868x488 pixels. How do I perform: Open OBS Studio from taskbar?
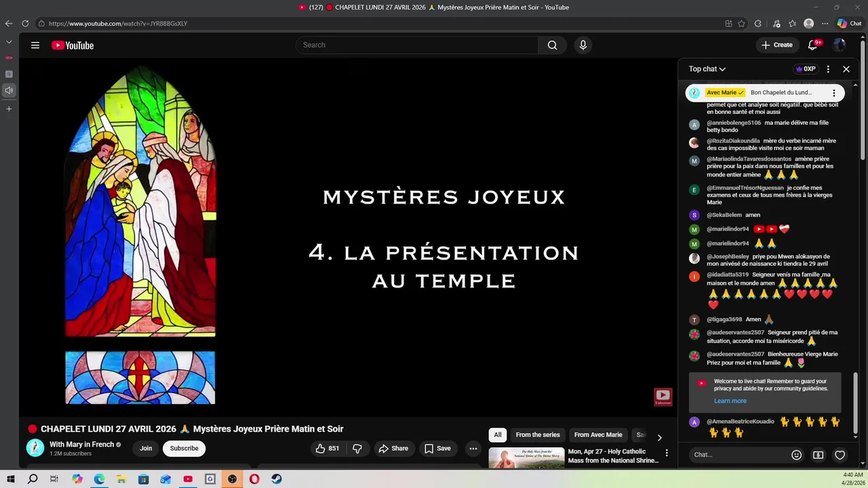click(232, 479)
